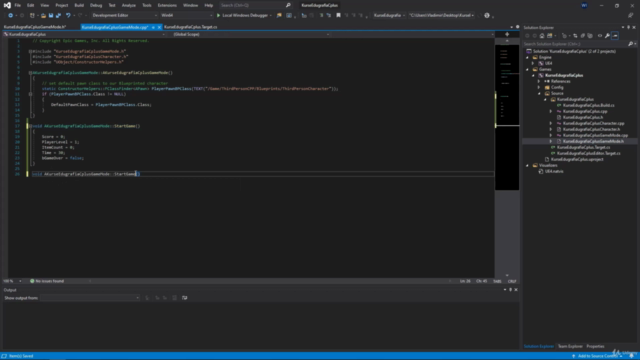
Task: Click the bookmark toolbar icon
Action: coord(338,16)
